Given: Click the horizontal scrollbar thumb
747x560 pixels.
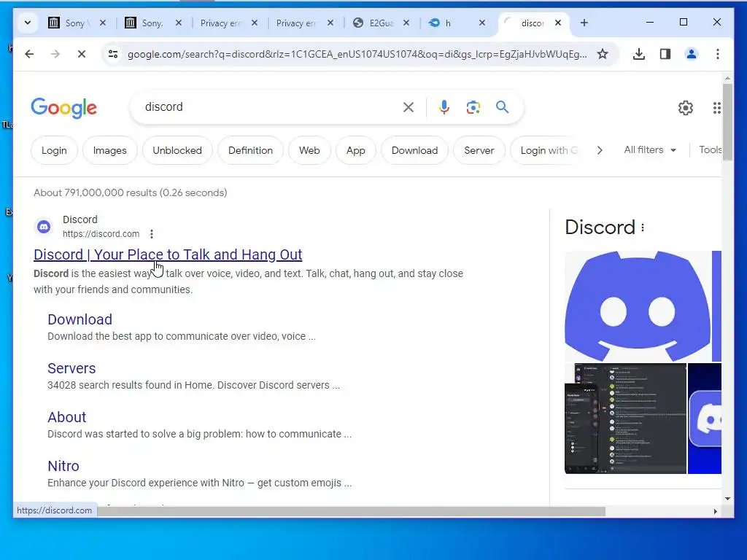Looking at the screenshot, I should [x=352, y=511].
